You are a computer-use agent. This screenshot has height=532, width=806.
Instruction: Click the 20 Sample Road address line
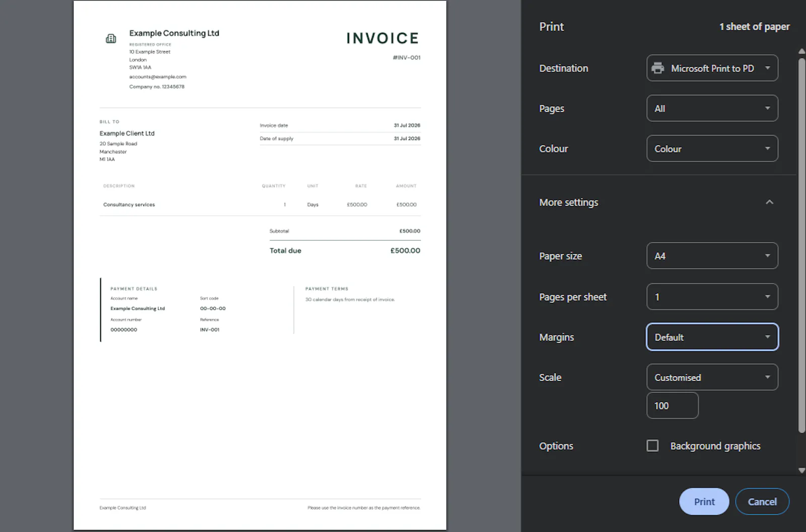click(118, 144)
